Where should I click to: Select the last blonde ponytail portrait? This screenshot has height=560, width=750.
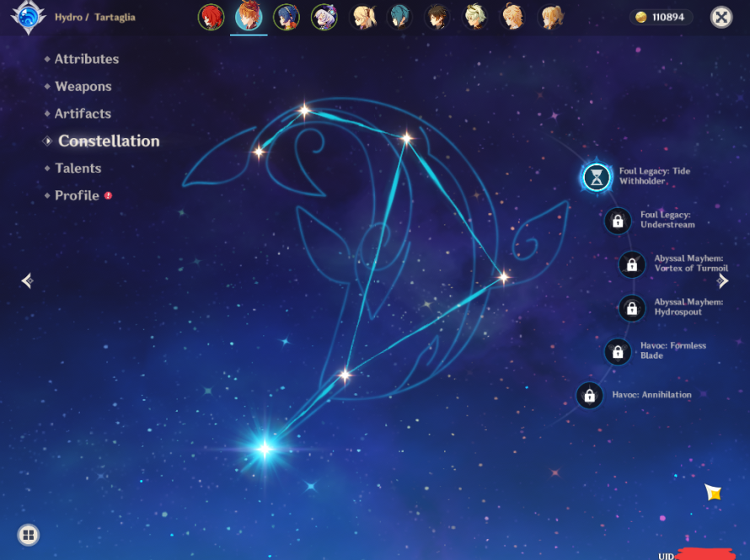coord(551,17)
